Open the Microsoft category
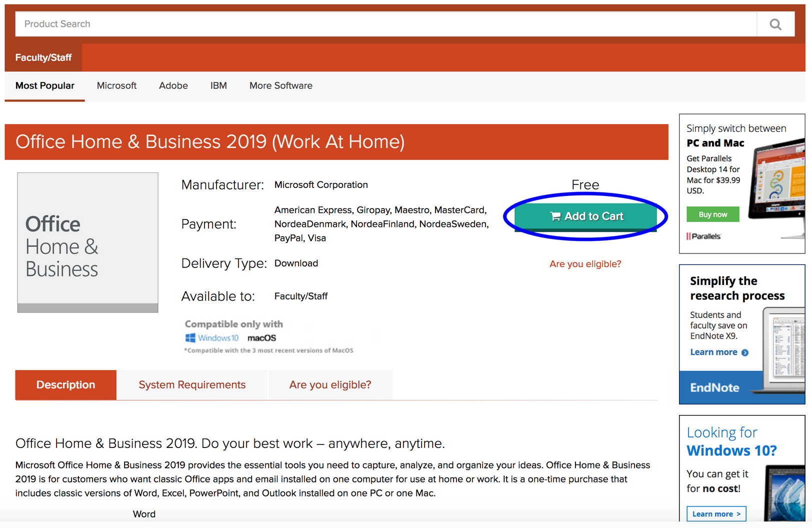Screen dimensions: 812x528 click(116, 86)
